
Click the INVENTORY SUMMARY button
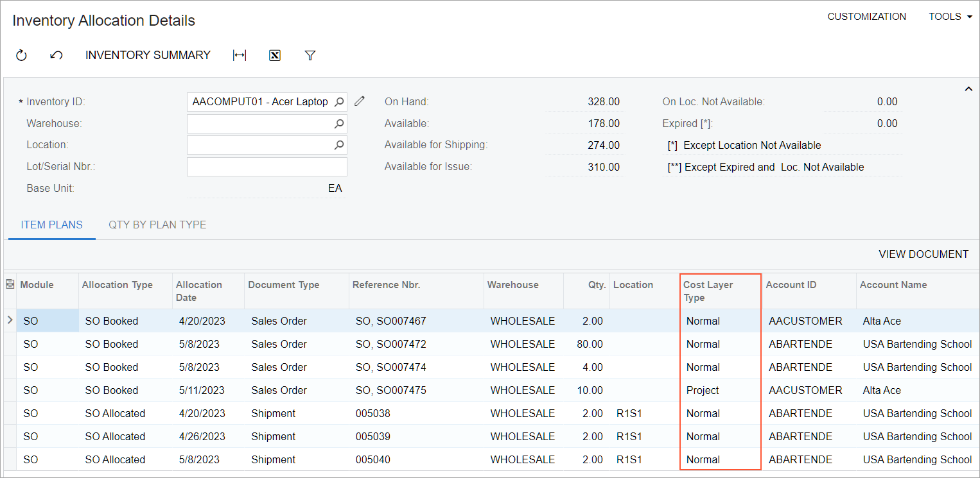coord(148,55)
